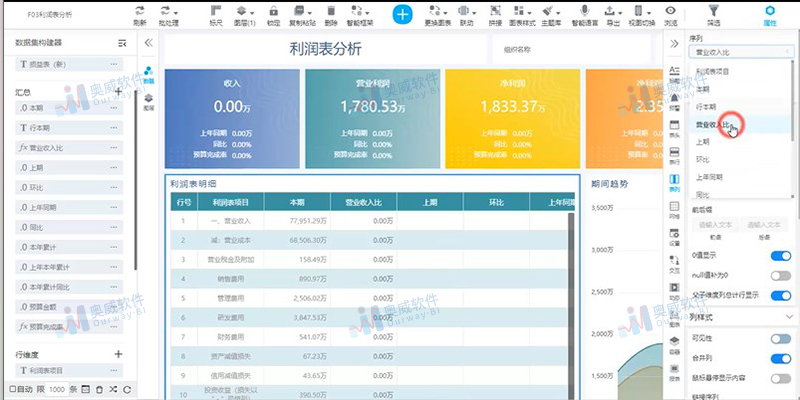Viewport: 800px width, 400px height.
Task: Click the 筛选 funnel filter icon
Action: [714, 11]
